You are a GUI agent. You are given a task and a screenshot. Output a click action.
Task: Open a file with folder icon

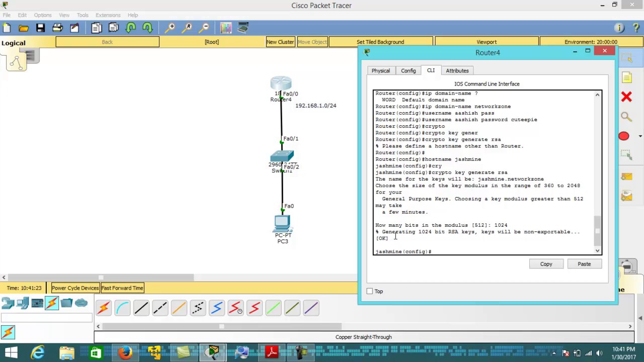[x=24, y=28]
